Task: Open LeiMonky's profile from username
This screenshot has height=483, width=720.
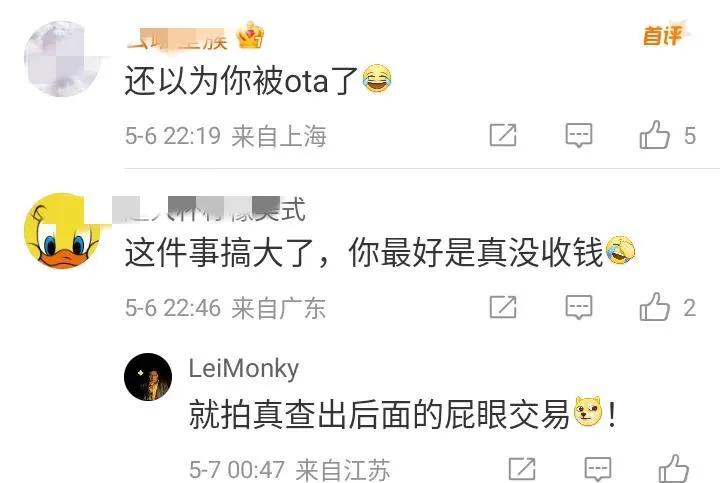Action: click(244, 368)
